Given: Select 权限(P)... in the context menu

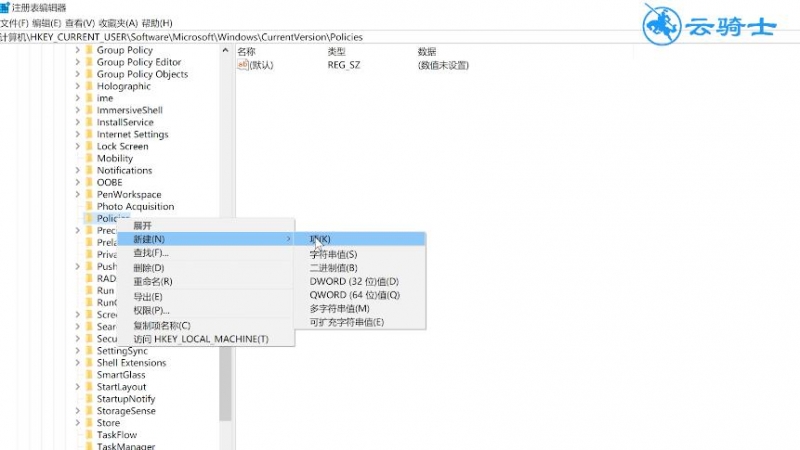Looking at the screenshot, I should 206,310.
